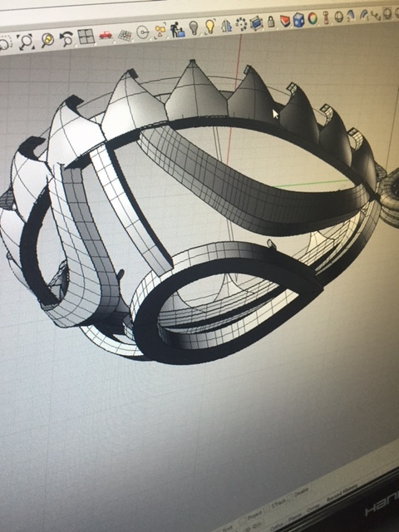
Task: Click the gray sphere mesh icon
Action: tap(338, 17)
